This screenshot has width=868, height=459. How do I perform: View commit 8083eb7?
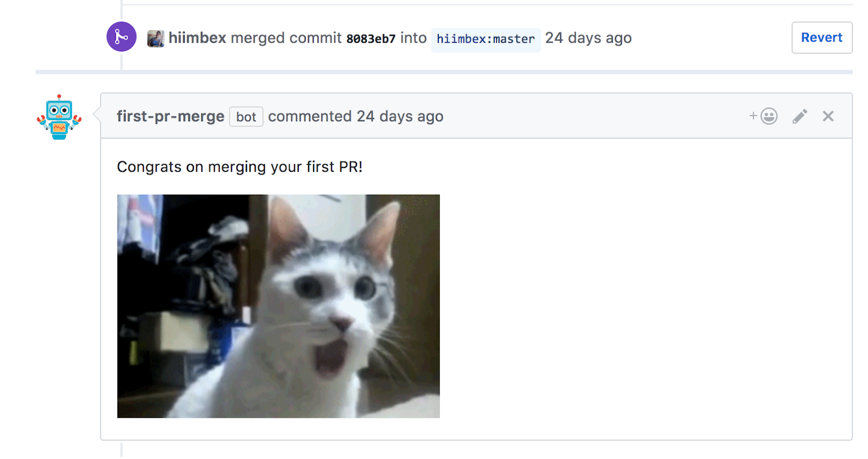point(371,39)
